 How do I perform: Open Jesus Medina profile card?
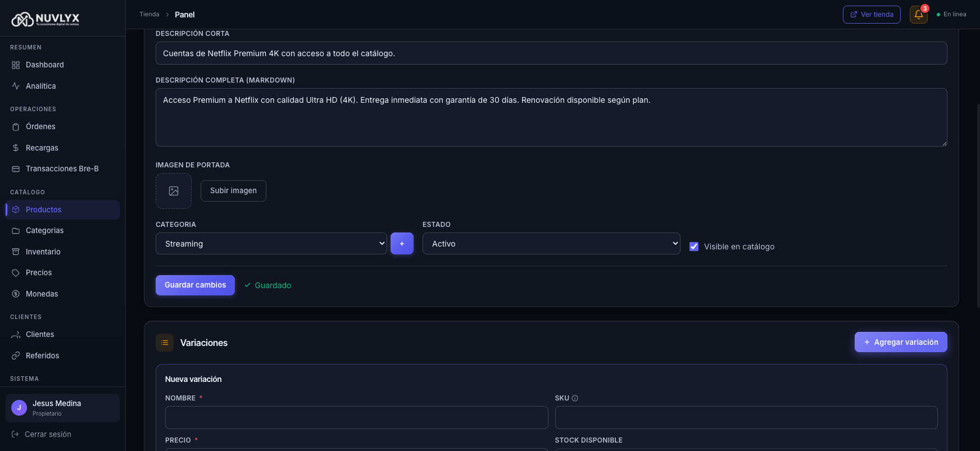pos(62,408)
